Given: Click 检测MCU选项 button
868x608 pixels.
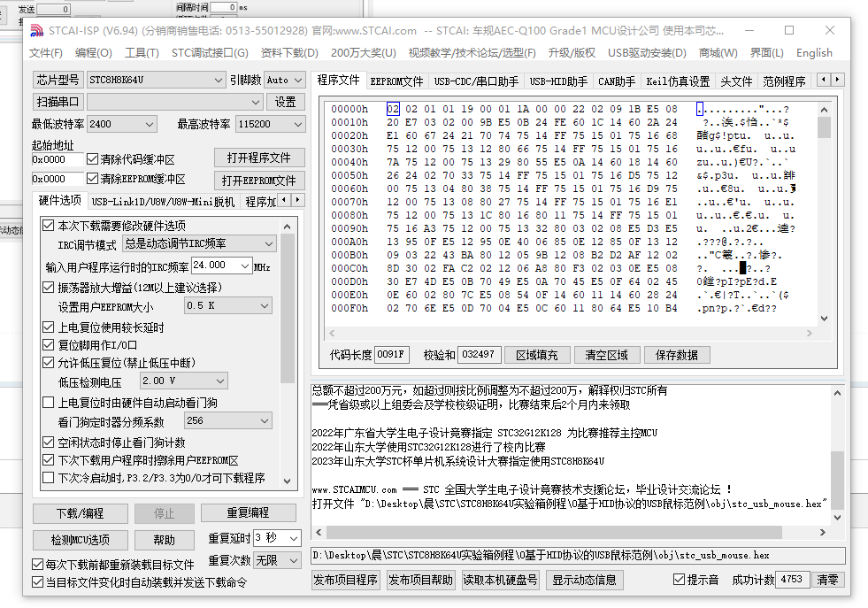Looking at the screenshot, I should click(x=81, y=540).
